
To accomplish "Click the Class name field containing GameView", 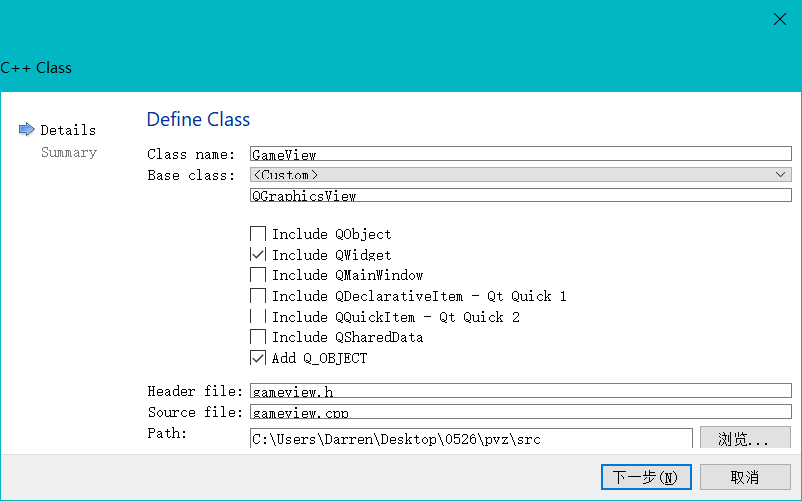I will 521,154.
